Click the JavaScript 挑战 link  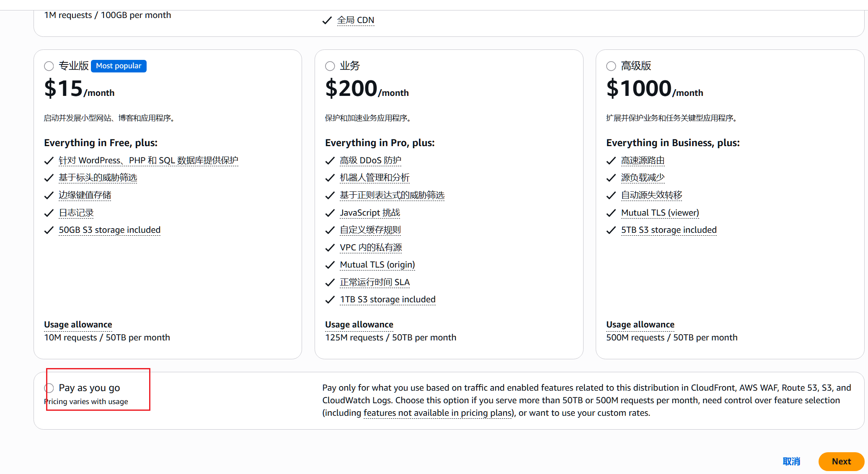click(370, 213)
